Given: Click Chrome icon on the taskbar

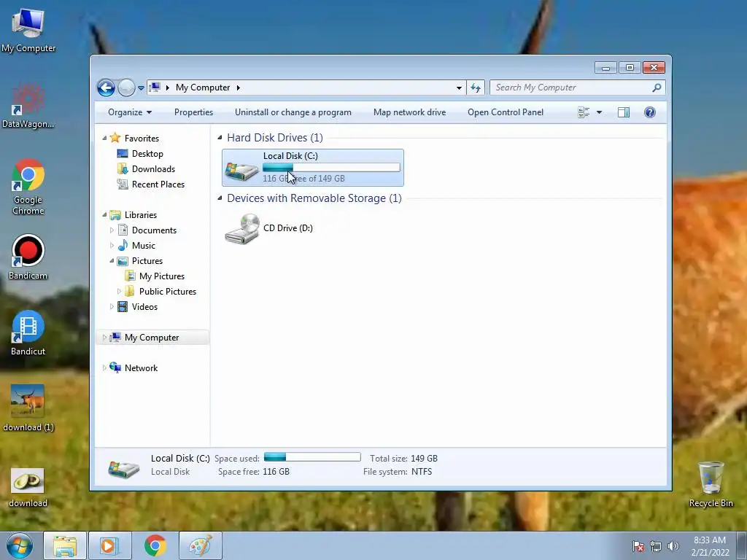Looking at the screenshot, I should point(155,545).
